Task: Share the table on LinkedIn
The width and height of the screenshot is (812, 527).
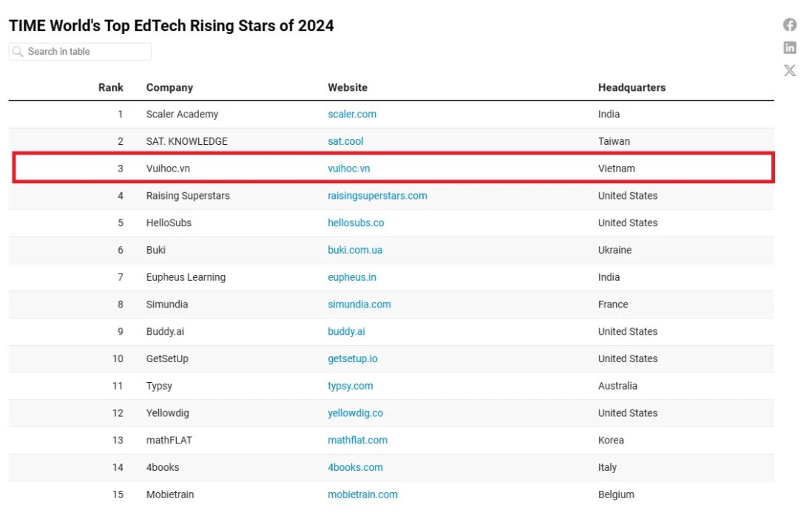Action: pyautogui.click(x=790, y=48)
